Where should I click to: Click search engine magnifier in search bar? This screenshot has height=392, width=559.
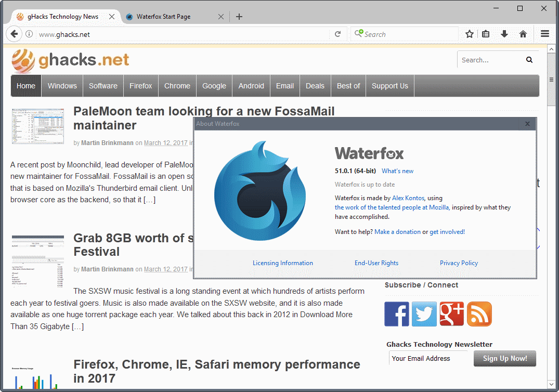[x=359, y=33]
